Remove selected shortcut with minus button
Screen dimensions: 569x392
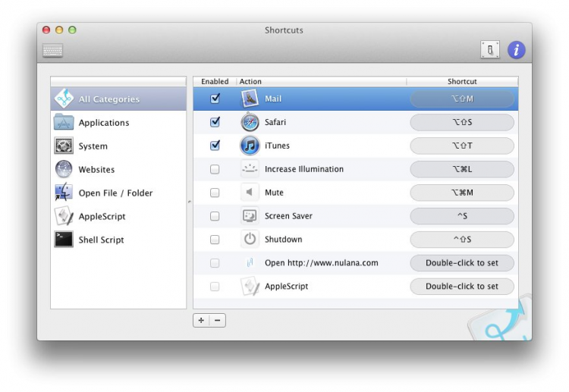click(218, 320)
